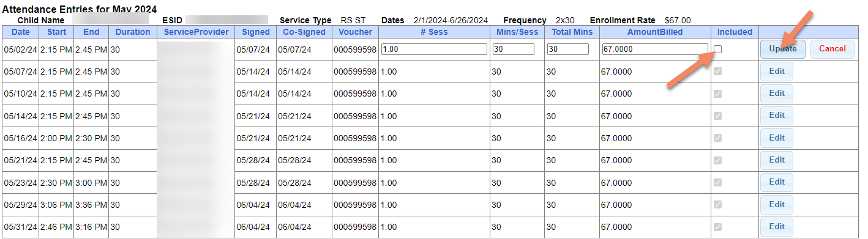Click the 3:06 PM start time cell

(x=56, y=205)
